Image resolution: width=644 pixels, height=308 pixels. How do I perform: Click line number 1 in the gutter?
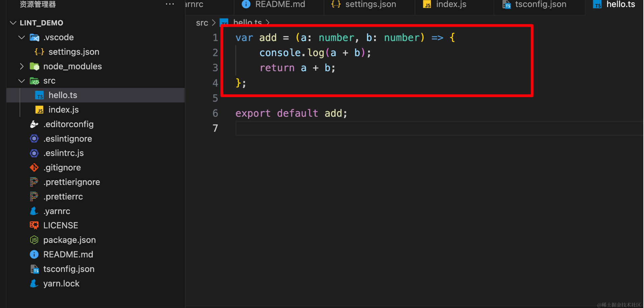tap(215, 37)
